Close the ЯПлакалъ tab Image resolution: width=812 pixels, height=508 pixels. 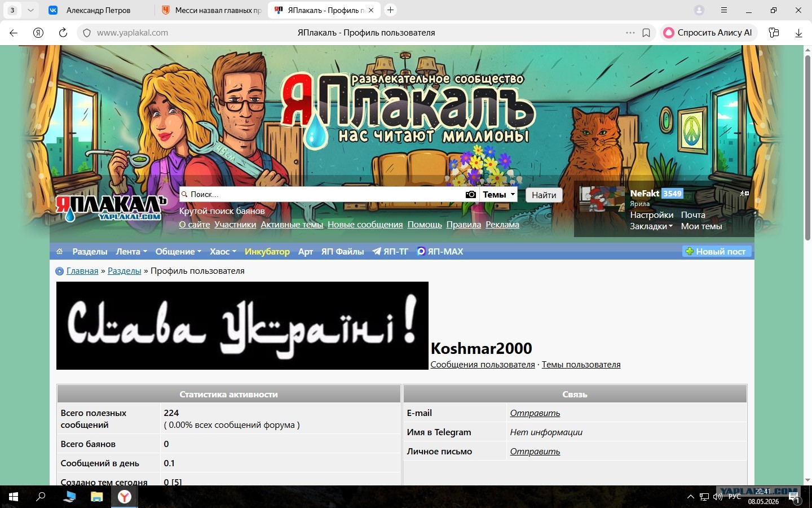371,10
